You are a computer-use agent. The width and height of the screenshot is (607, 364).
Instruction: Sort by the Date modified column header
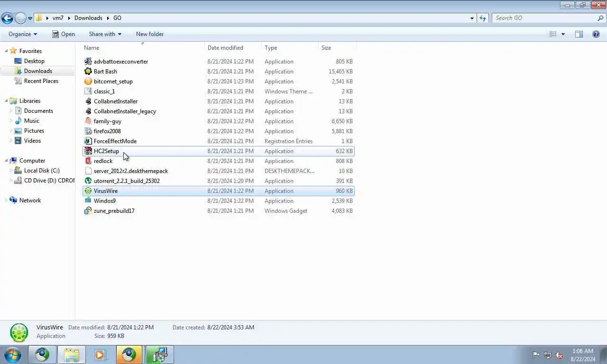pyautogui.click(x=233, y=48)
